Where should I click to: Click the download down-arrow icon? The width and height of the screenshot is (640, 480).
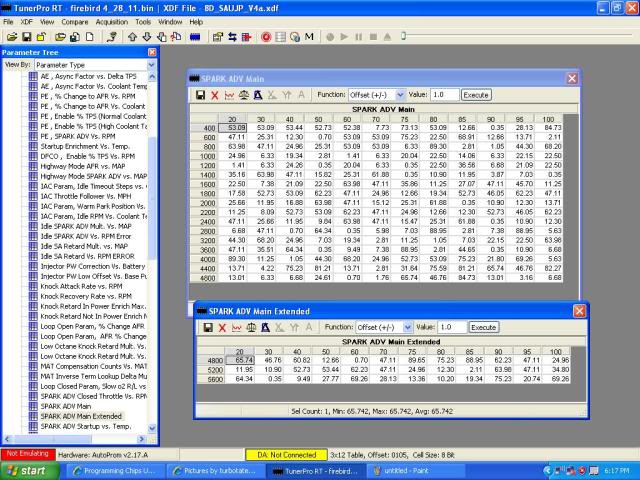click(x=147, y=37)
